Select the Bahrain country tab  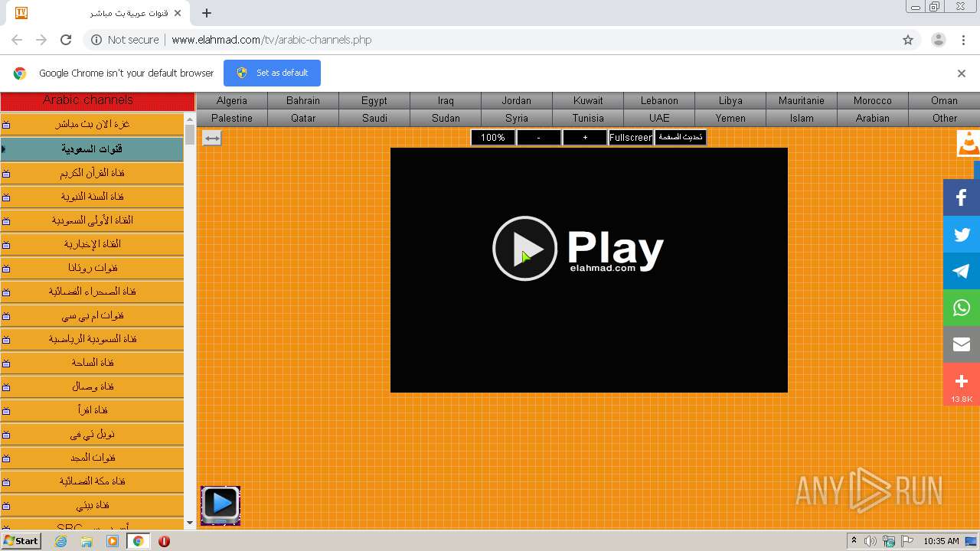click(303, 100)
